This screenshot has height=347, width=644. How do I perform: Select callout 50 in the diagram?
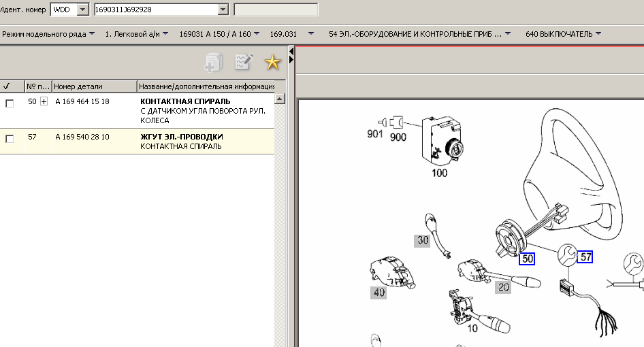[527, 259]
